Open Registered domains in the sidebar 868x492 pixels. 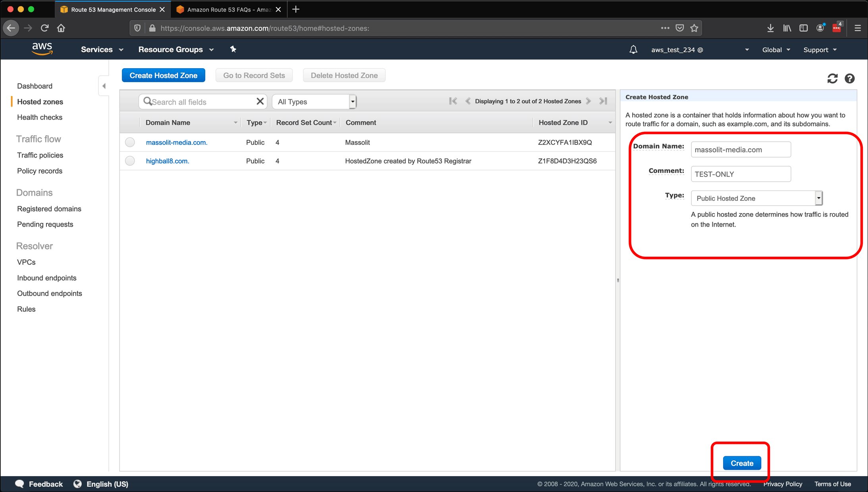pyautogui.click(x=49, y=209)
